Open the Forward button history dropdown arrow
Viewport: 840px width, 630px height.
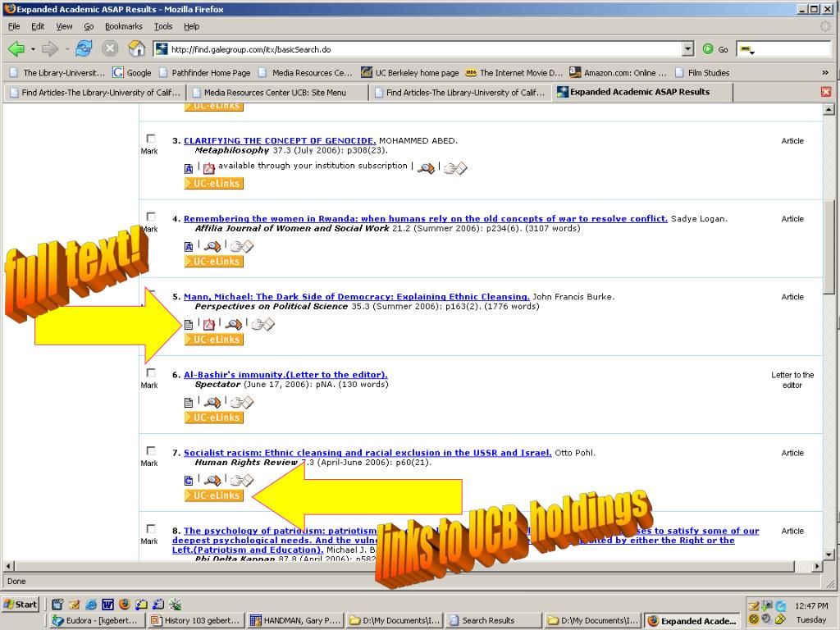click(x=66, y=49)
